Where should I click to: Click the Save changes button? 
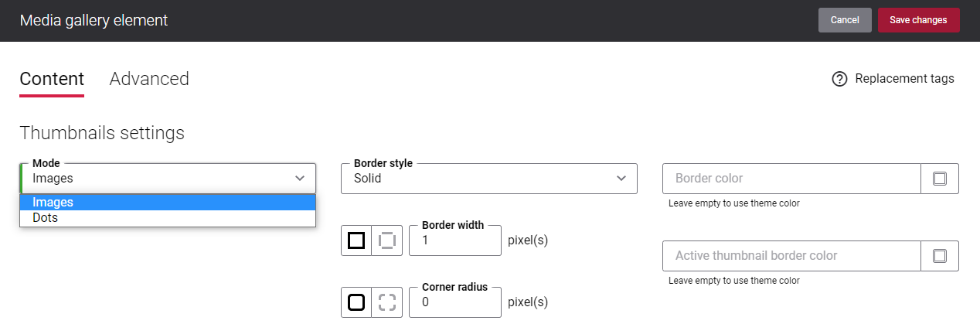(x=918, y=20)
